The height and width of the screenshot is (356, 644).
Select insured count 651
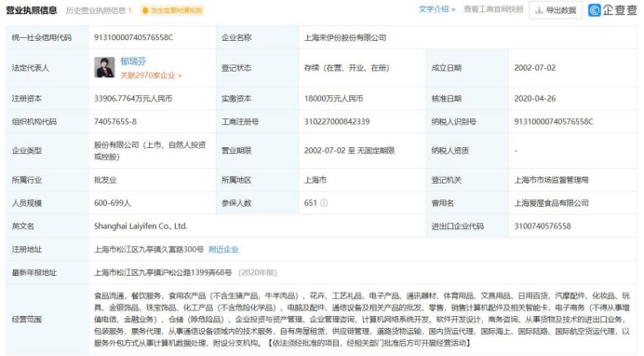coord(311,202)
